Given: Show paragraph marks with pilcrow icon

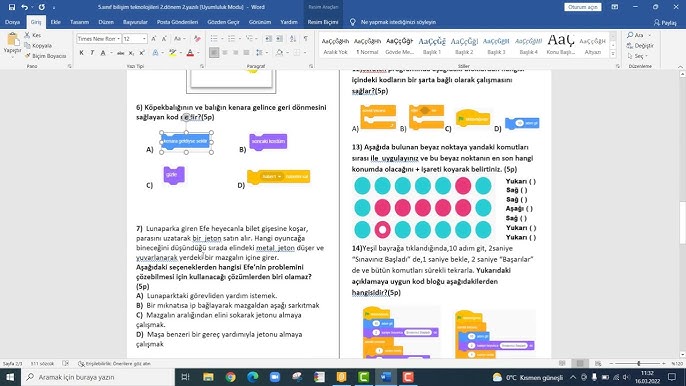Looking at the screenshot, I should pyautogui.click(x=305, y=39).
